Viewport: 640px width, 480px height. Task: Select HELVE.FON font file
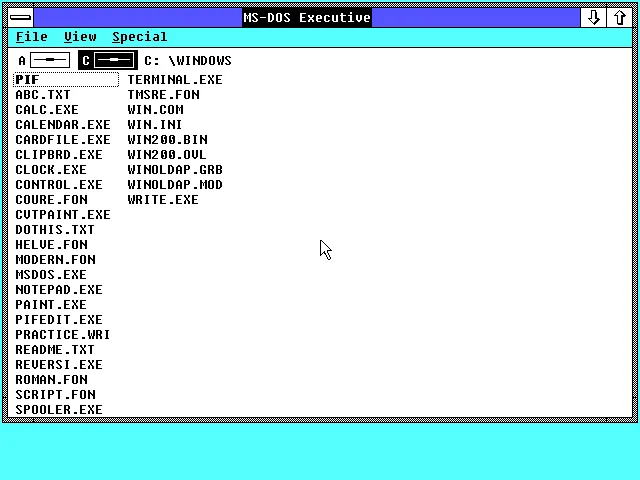(51, 244)
